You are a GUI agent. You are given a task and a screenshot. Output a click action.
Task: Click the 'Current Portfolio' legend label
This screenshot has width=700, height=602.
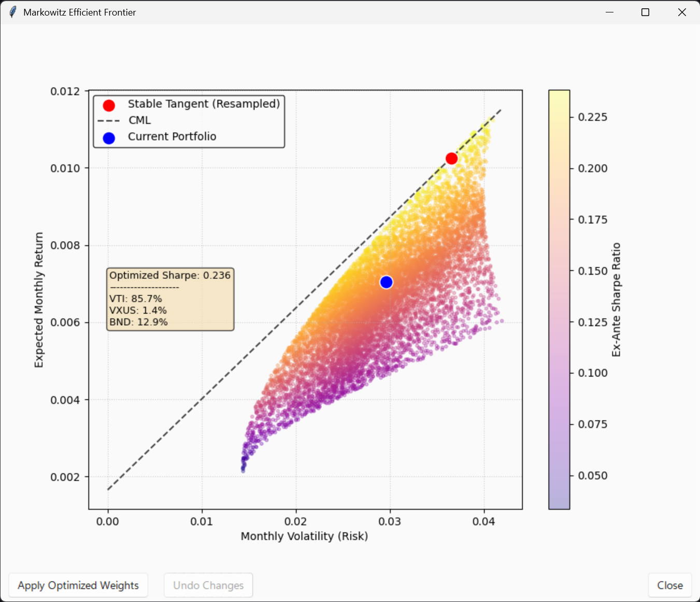coord(172,136)
